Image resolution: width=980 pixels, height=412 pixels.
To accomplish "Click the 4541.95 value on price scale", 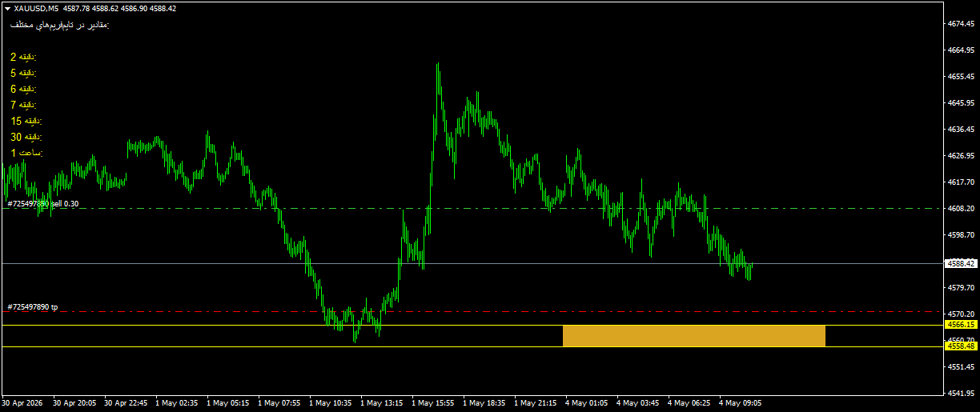I will pyautogui.click(x=960, y=393).
